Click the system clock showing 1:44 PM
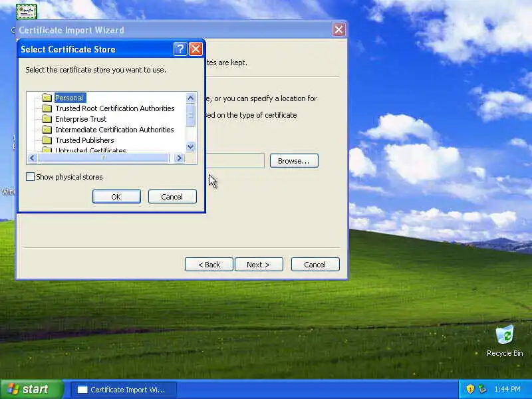Screen dimensions: 532x399 (x=507, y=389)
